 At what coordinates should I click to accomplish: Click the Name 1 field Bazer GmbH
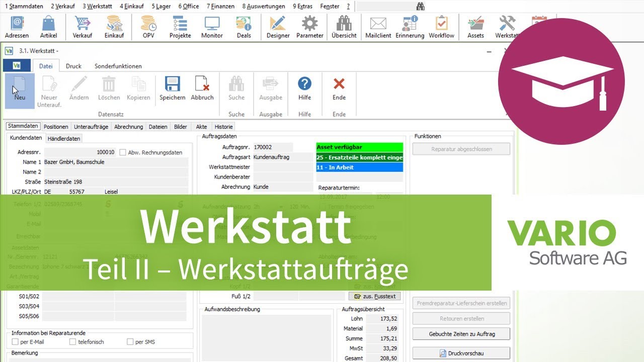[116, 162]
